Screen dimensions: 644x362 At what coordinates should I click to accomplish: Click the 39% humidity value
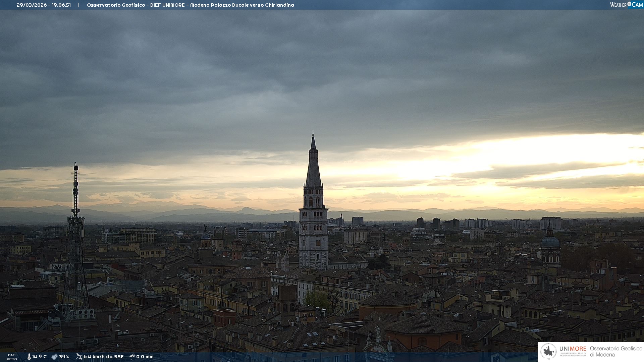64,357
